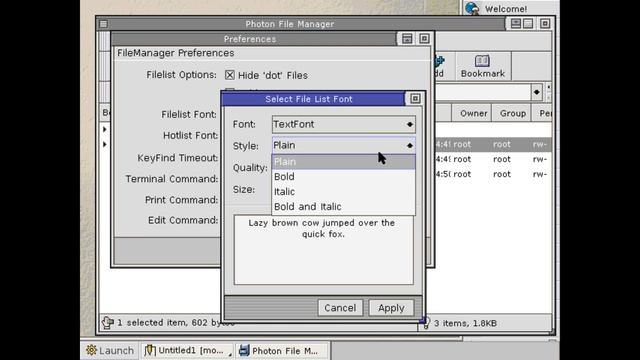The image size is (640, 360).
Task: Click the Edit Command label
Action: tap(183, 220)
